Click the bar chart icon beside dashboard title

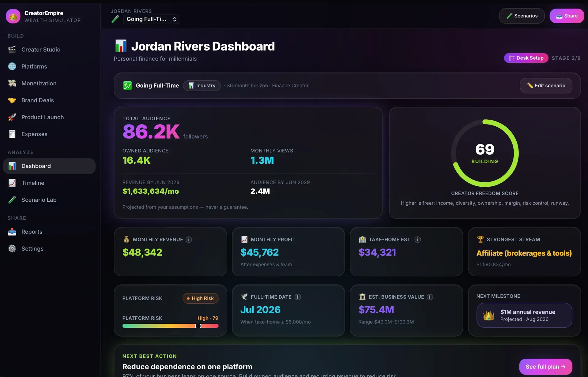[121, 46]
